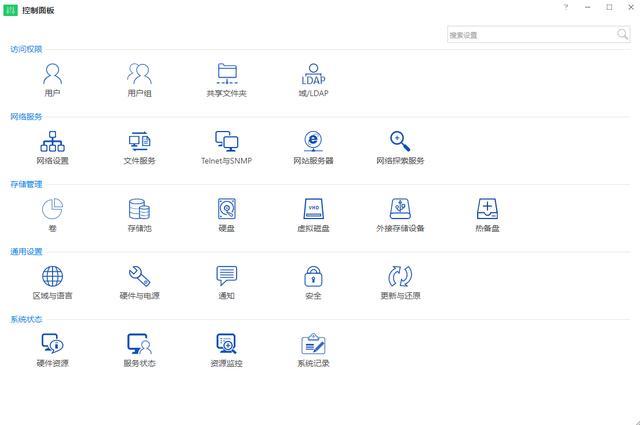640x425 pixels.
Task: Open 网络设置 network settings
Action: pyautogui.click(x=53, y=143)
